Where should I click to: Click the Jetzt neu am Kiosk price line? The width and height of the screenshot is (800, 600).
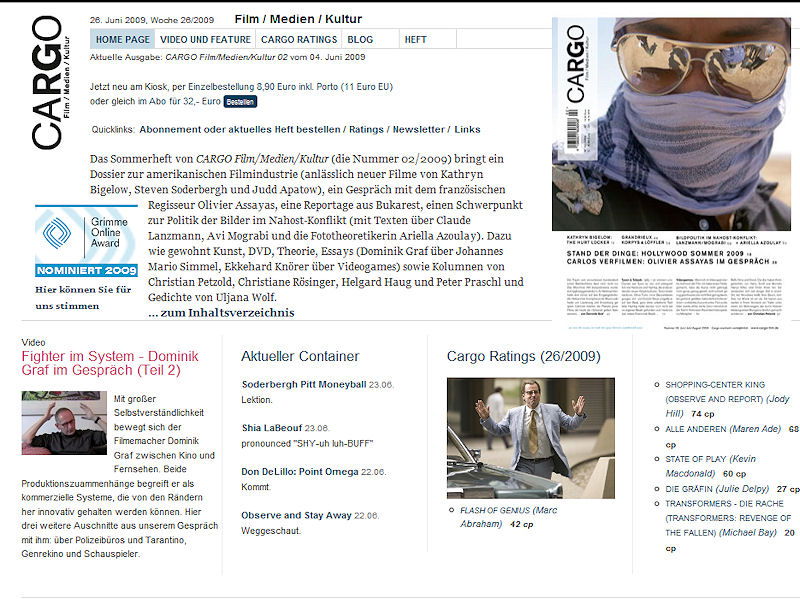point(241,87)
